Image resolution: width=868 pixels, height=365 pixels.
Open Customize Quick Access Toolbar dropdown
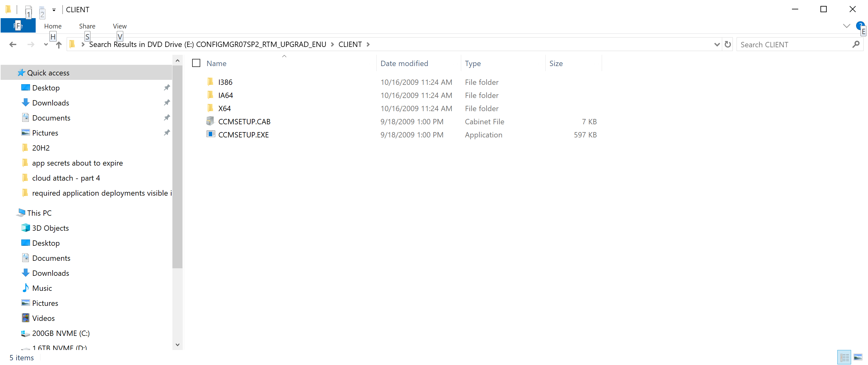pos(54,10)
